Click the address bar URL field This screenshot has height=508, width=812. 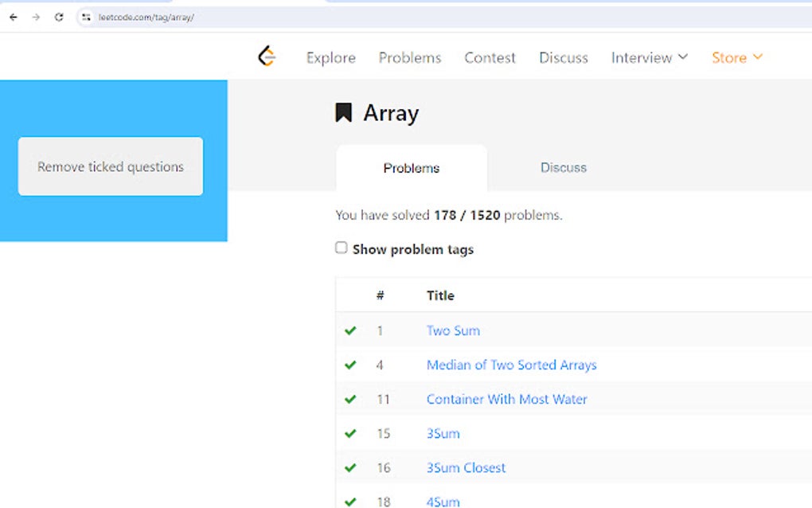tap(398, 17)
